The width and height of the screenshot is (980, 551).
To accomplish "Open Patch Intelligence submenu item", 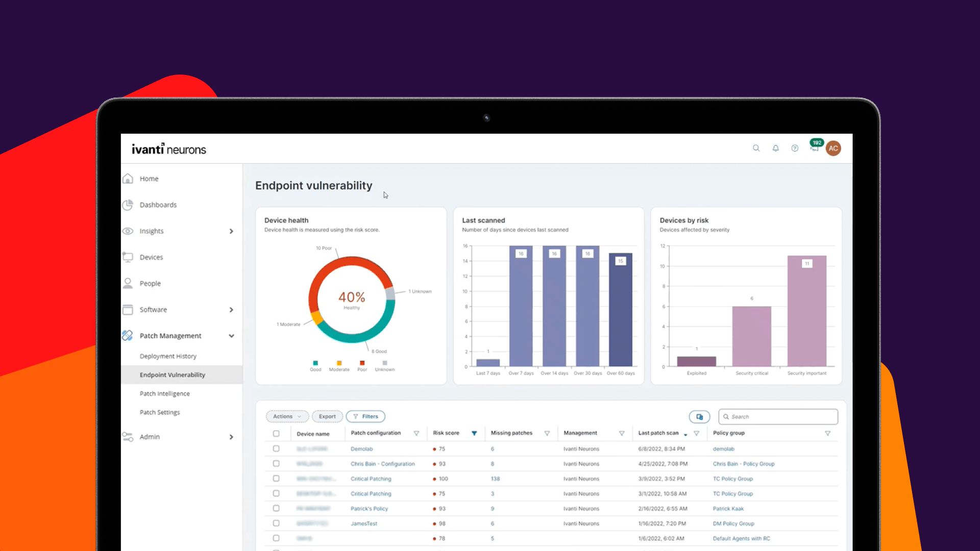I will pyautogui.click(x=164, y=393).
